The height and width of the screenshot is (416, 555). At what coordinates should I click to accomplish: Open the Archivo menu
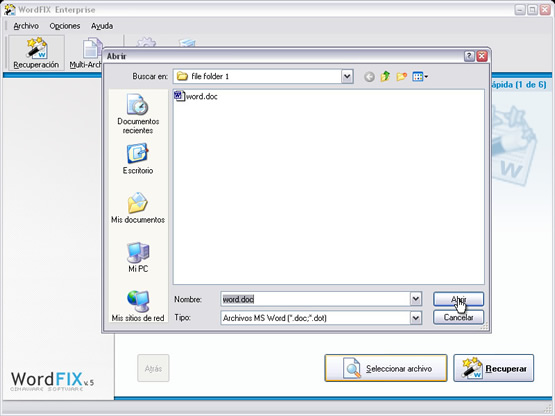click(26, 26)
